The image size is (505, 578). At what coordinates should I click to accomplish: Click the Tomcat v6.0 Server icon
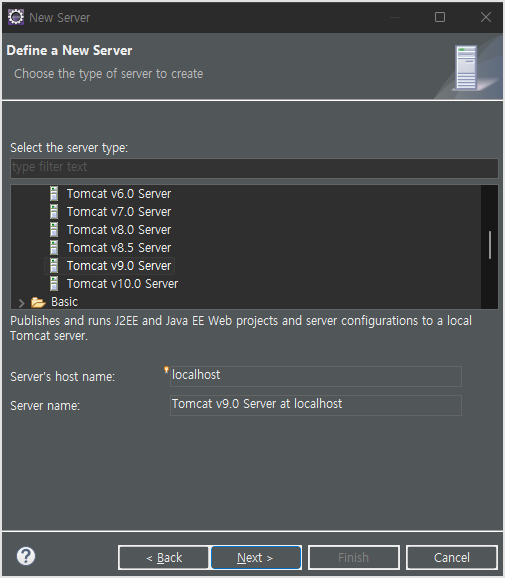click(54, 194)
